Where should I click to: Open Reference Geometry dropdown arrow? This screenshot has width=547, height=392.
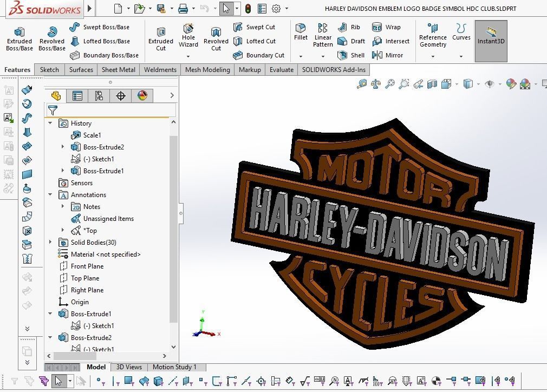433,56
